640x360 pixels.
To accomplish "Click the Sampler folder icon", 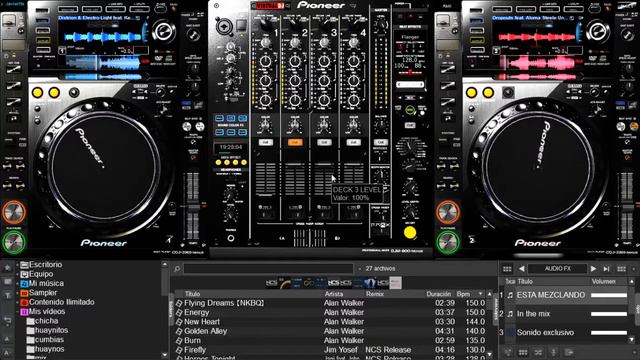I will [x=24, y=293].
